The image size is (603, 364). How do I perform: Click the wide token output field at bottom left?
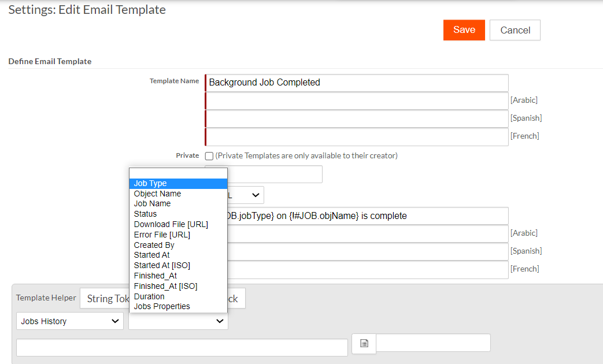tap(182, 348)
